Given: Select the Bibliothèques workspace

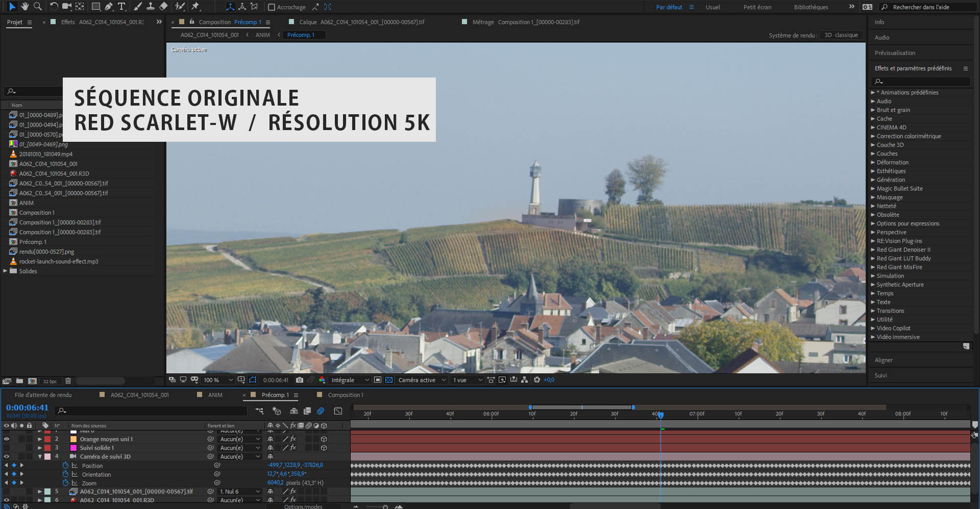Looking at the screenshot, I should point(811,7).
